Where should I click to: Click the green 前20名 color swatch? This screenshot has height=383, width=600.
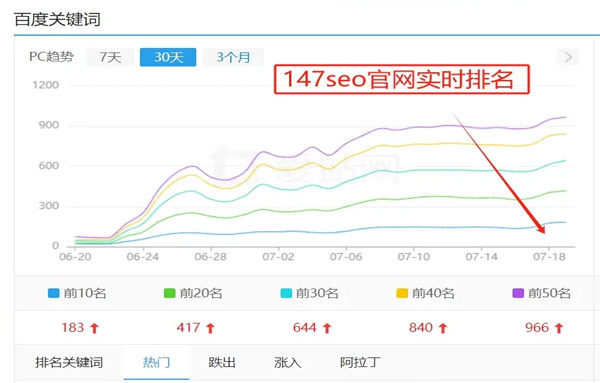(x=170, y=293)
